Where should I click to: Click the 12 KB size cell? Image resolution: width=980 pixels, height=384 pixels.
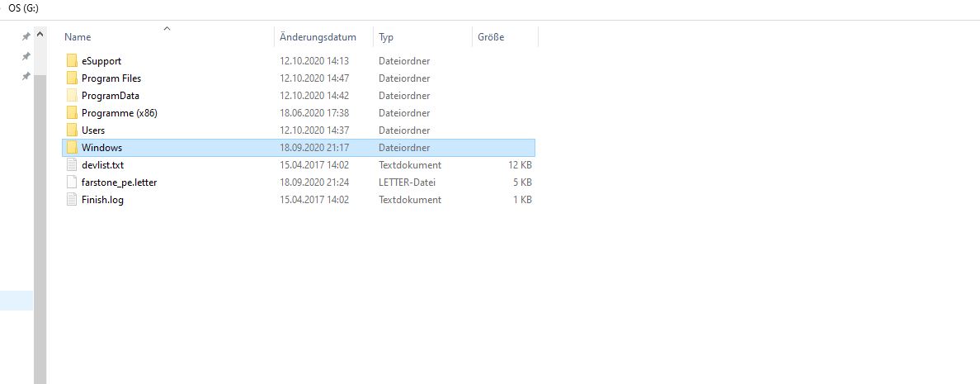pos(520,165)
